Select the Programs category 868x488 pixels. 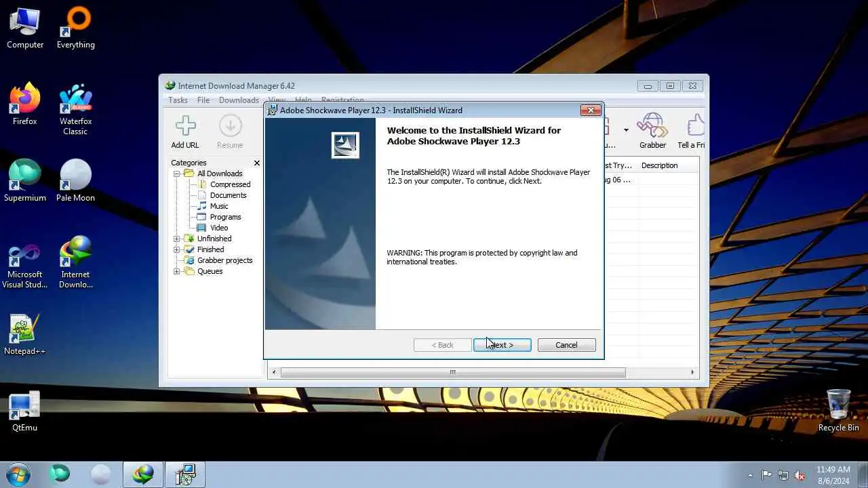(x=225, y=217)
